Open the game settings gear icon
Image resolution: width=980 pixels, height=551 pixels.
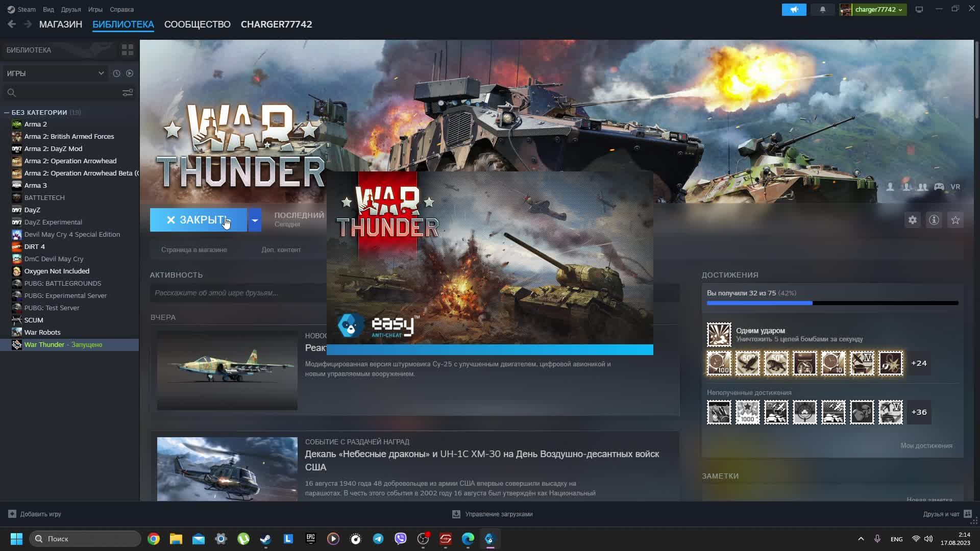pos(912,220)
